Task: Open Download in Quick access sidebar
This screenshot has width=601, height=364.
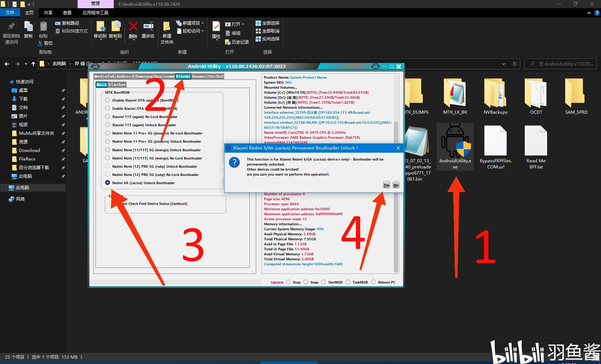Action: point(29,151)
